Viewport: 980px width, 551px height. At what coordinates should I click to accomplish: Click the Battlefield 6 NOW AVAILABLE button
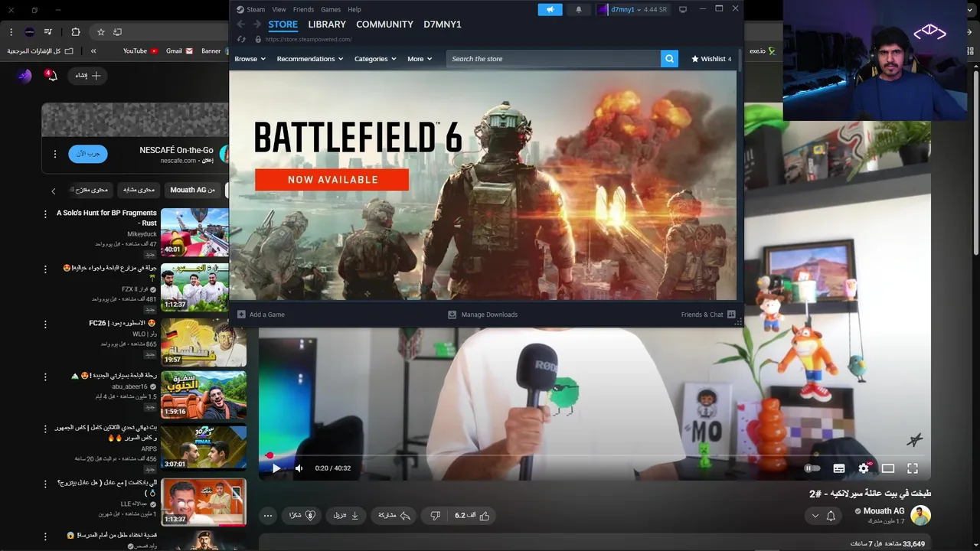(x=332, y=180)
